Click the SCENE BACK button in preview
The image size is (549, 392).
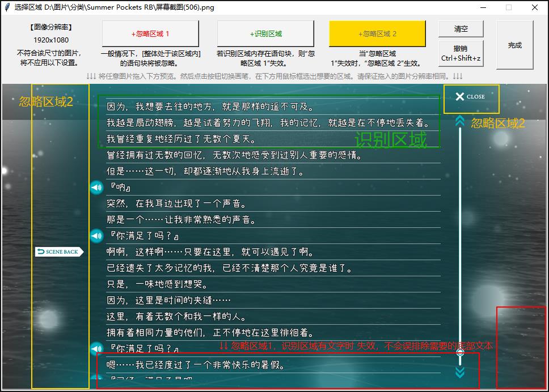pos(59,252)
